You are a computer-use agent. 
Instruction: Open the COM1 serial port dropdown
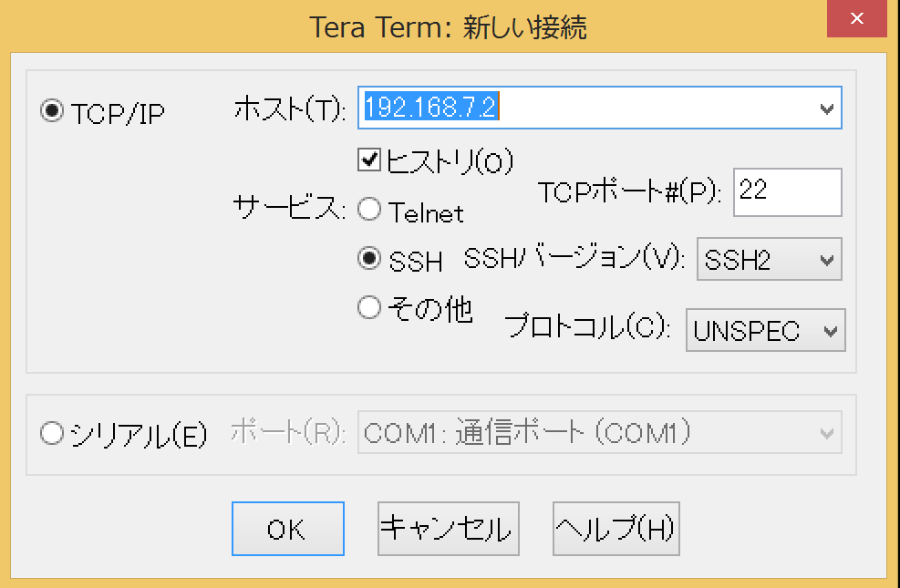tap(600, 433)
